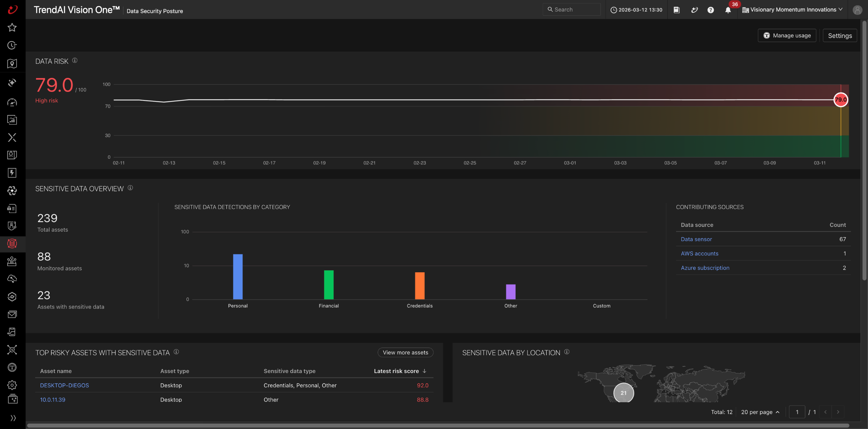The width and height of the screenshot is (868, 429).
Task: Open the Data sensor source link
Action: click(x=696, y=239)
